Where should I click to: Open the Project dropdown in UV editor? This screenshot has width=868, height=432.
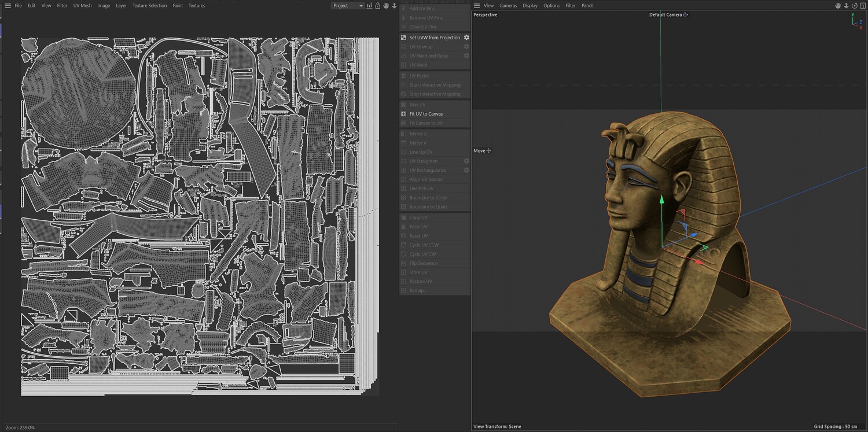click(348, 6)
